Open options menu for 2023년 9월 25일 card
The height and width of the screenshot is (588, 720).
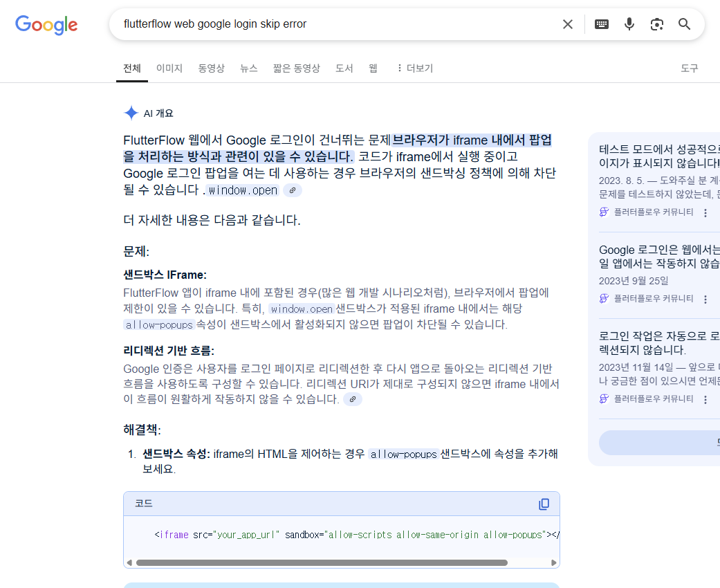coord(705,300)
